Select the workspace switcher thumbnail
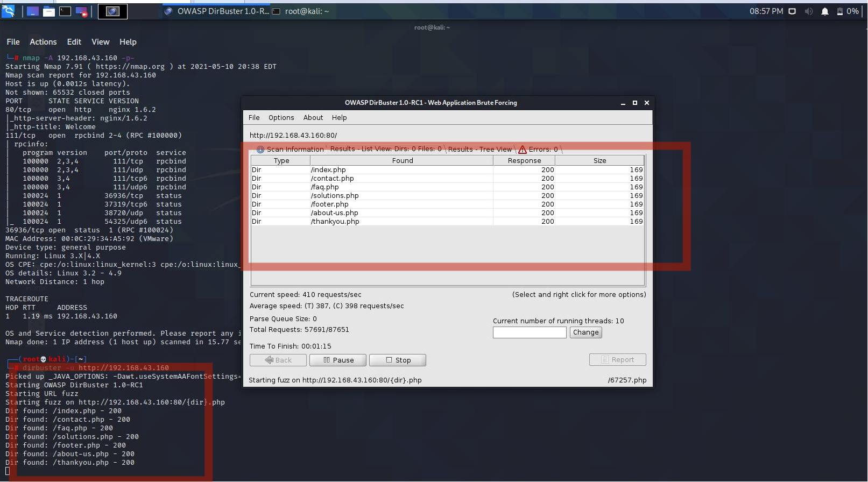This screenshot has height=482, width=868. click(x=112, y=11)
